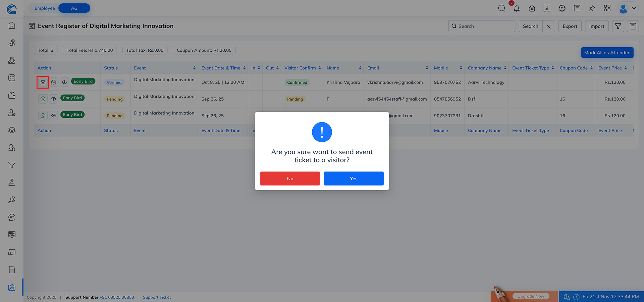The image size is (644, 302).
Task: Switch to the Employee toggle option
Action: point(45,8)
